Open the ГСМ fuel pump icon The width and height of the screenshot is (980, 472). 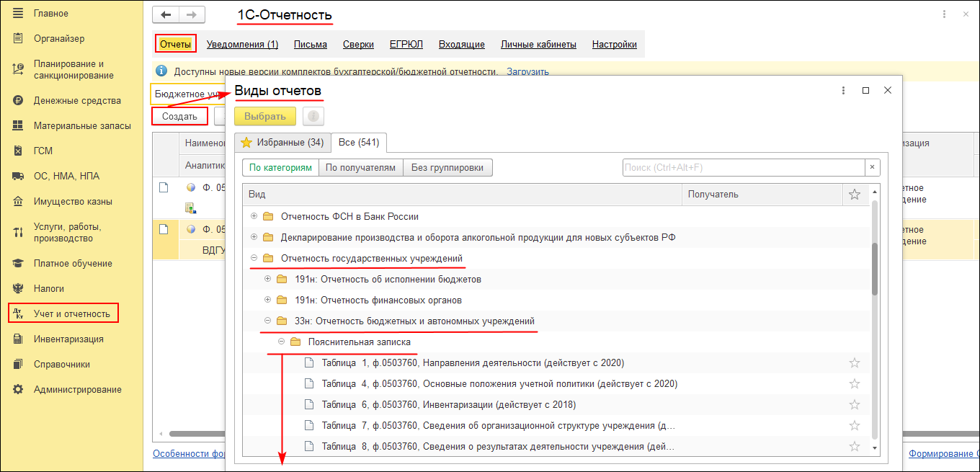pyautogui.click(x=18, y=151)
